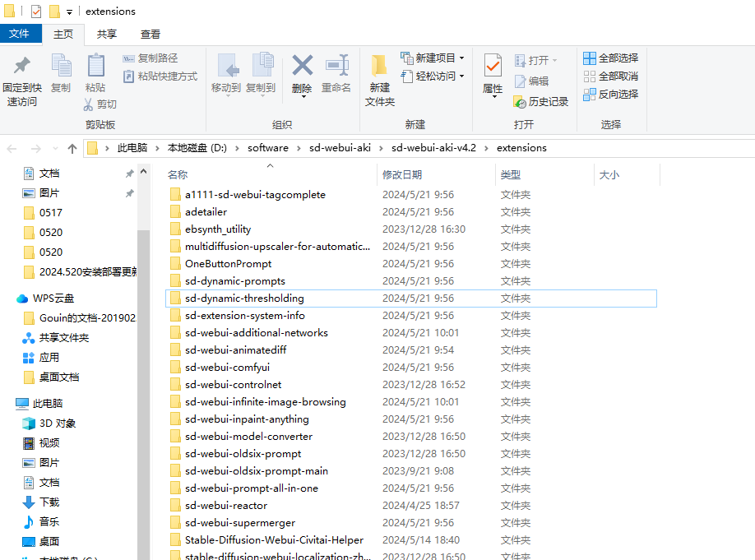
Task: Go forward with the right arrow
Action: tap(35, 149)
